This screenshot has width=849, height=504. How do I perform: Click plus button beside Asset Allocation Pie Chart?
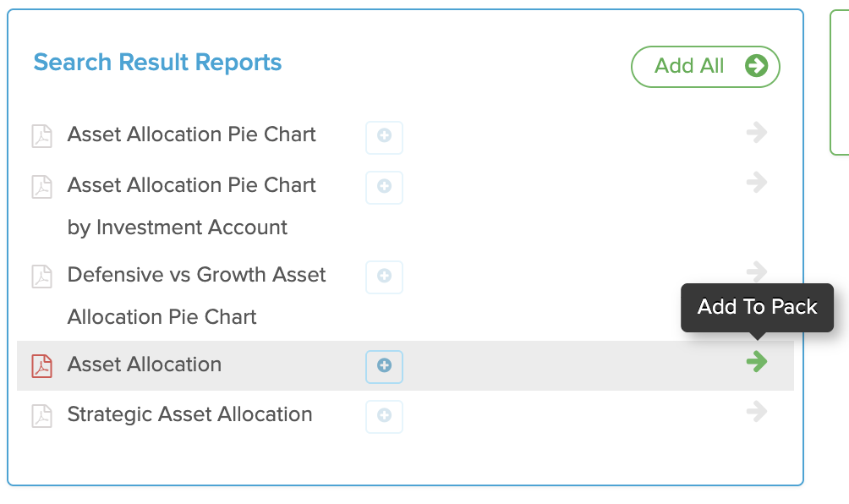pos(384,138)
